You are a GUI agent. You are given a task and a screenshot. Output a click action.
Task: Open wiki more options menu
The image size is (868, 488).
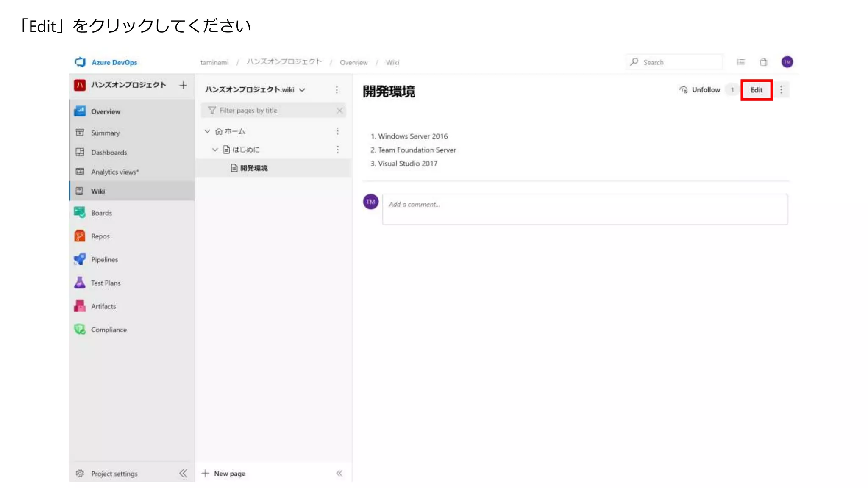pos(337,90)
